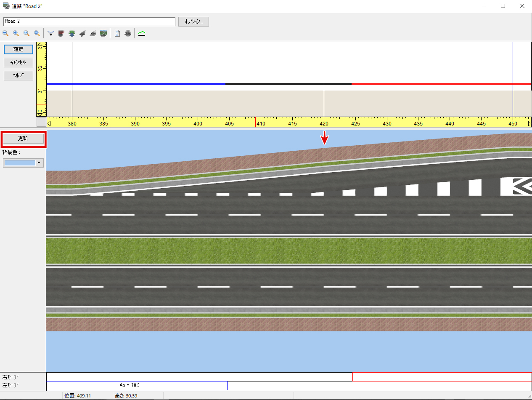Screen dimensions: 532x400
Task: Close the Road 2 window
Action: click(x=522, y=6)
